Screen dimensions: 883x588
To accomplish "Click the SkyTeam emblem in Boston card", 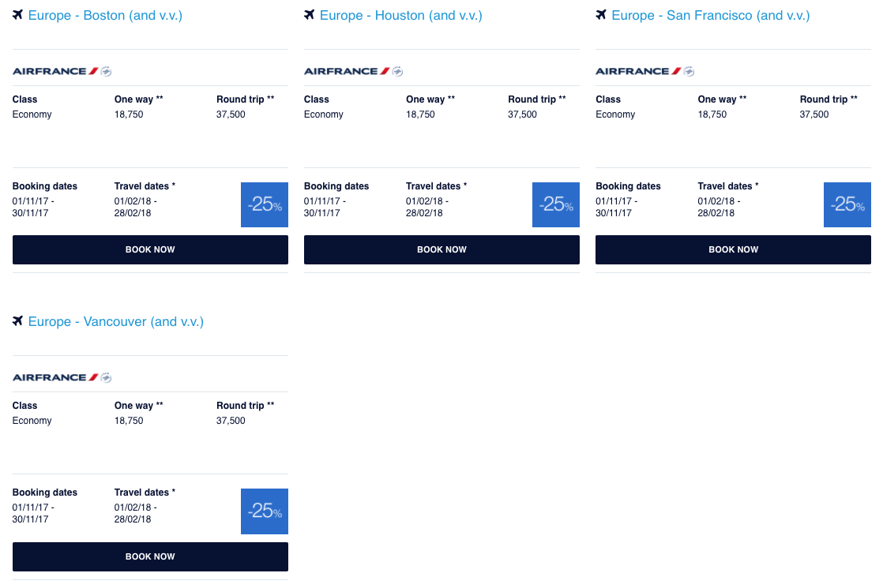I will (106, 72).
